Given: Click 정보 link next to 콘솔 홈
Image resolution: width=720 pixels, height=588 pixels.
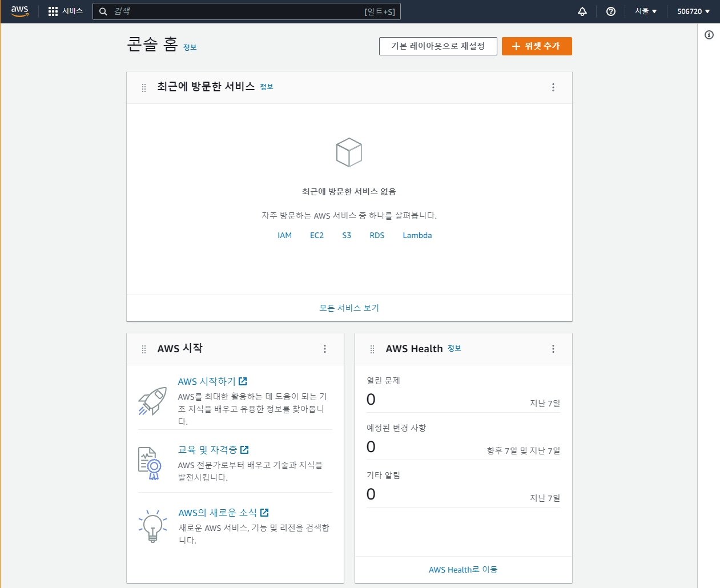Looking at the screenshot, I should click(190, 47).
